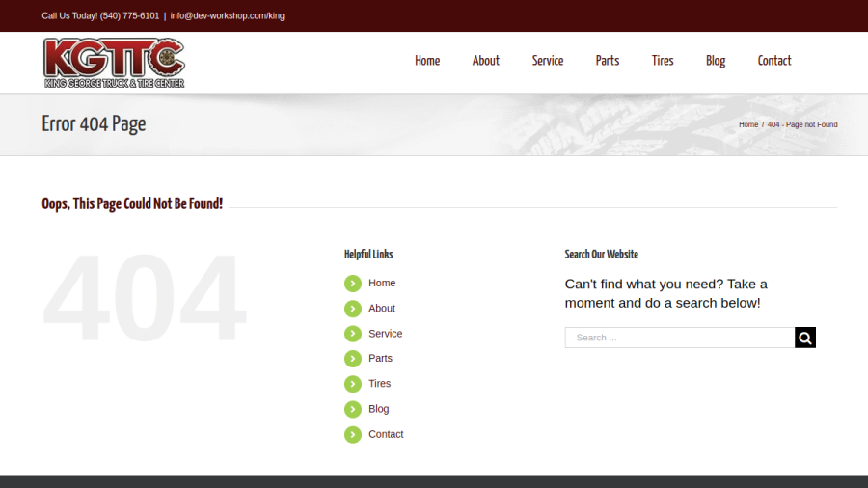Click green arrow icon beside Blog link
868x488 pixels.
(x=353, y=410)
